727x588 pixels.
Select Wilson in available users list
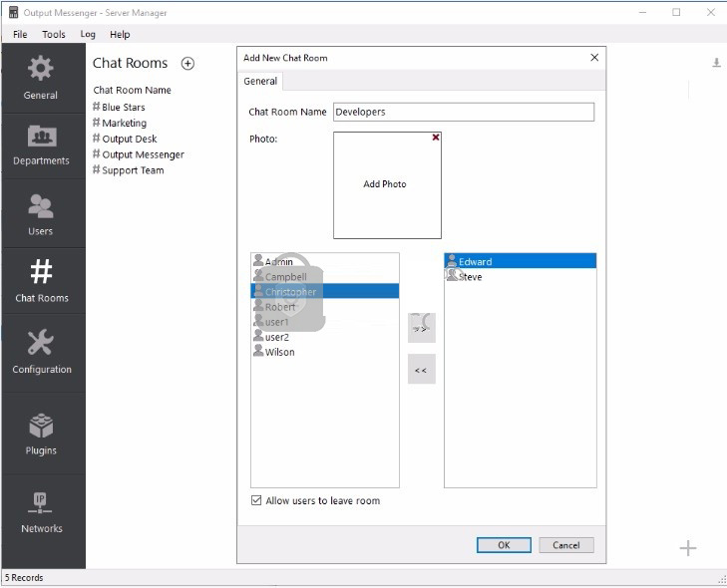[x=324, y=352]
